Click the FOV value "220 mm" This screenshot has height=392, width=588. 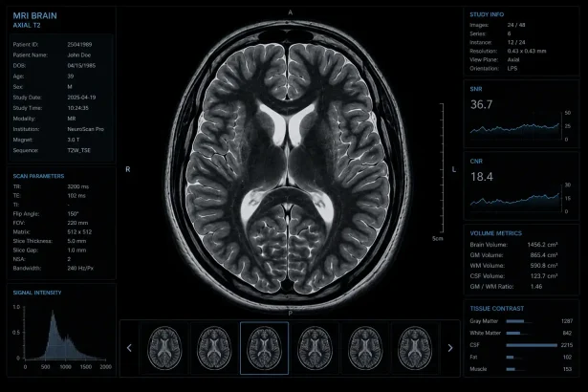[77, 223]
